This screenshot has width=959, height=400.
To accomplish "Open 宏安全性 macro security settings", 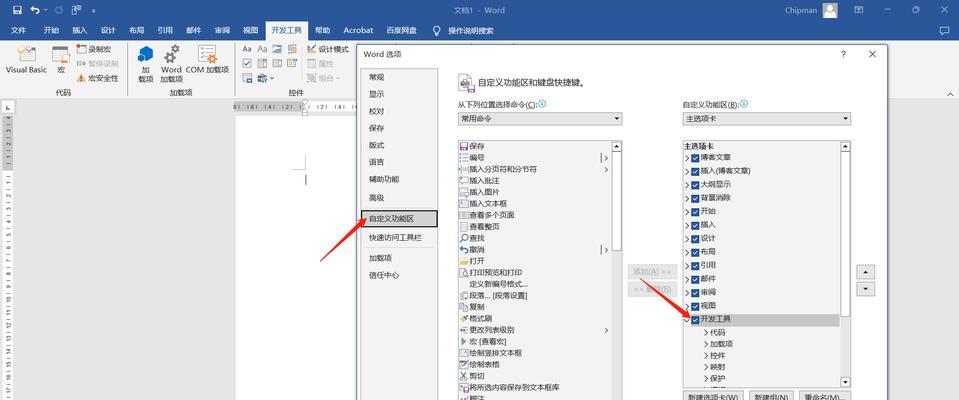I will (97, 78).
